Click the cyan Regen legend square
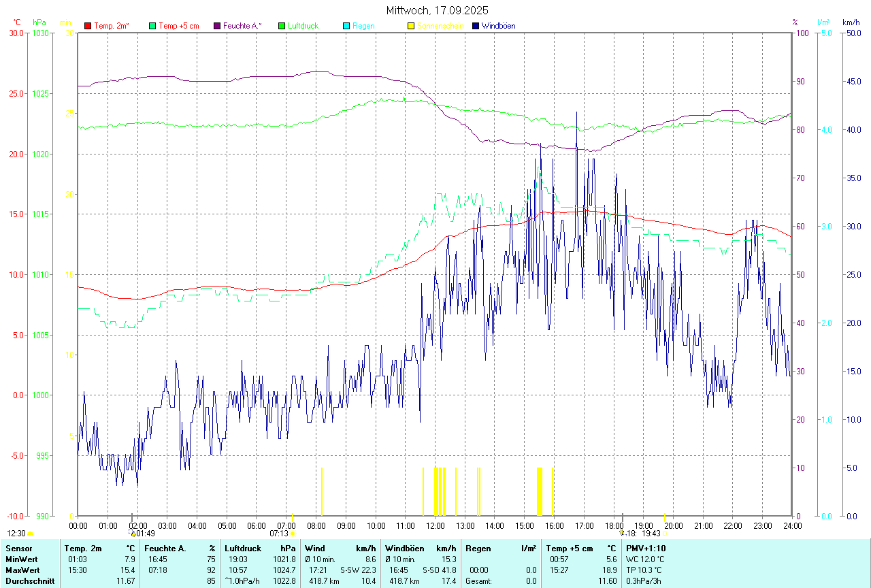This screenshot has height=588, width=871. pyautogui.click(x=346, y=26)
